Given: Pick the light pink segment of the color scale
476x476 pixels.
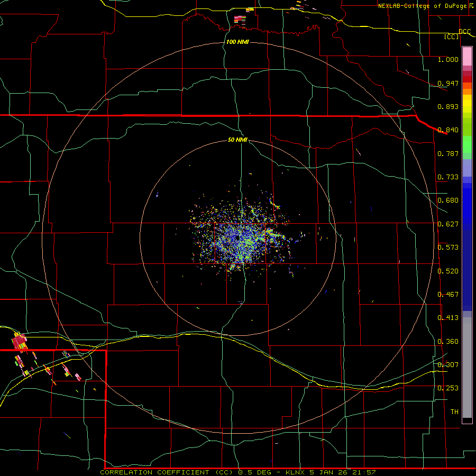Looking at the screenshot, I should (x=467, y=56).
